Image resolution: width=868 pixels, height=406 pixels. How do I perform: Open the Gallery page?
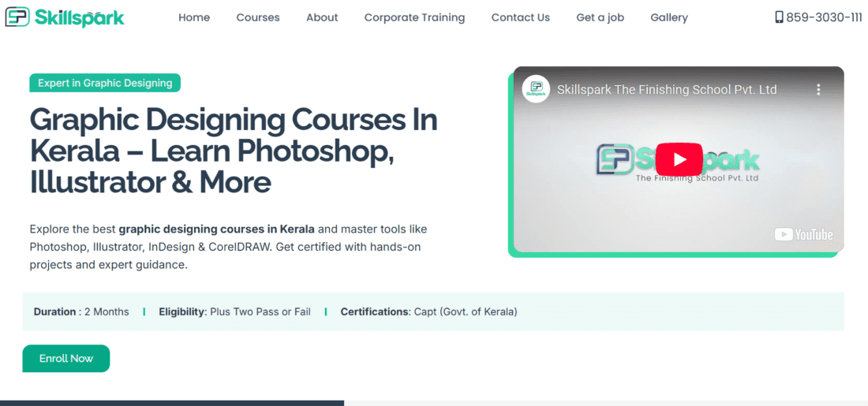669,17
